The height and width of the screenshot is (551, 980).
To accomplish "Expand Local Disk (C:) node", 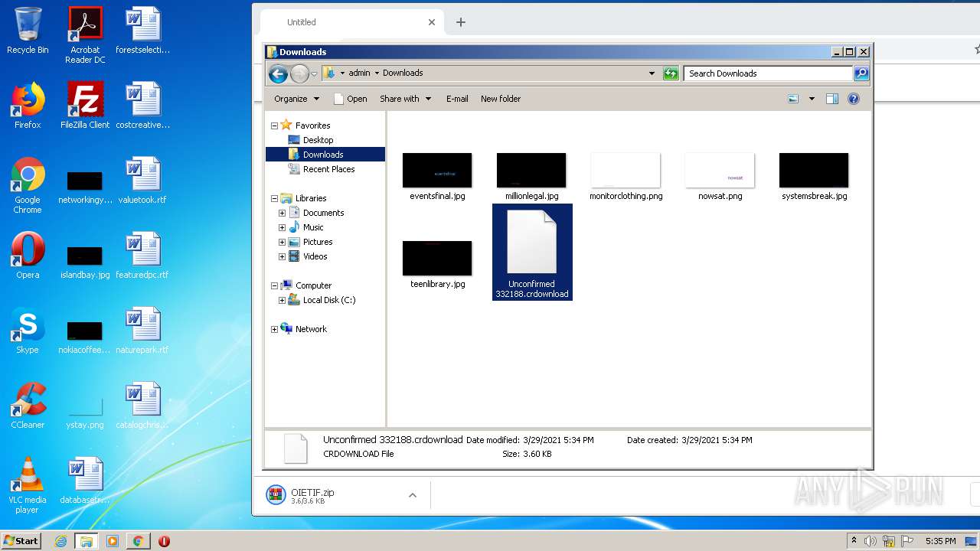I will [x=282, y=300].
